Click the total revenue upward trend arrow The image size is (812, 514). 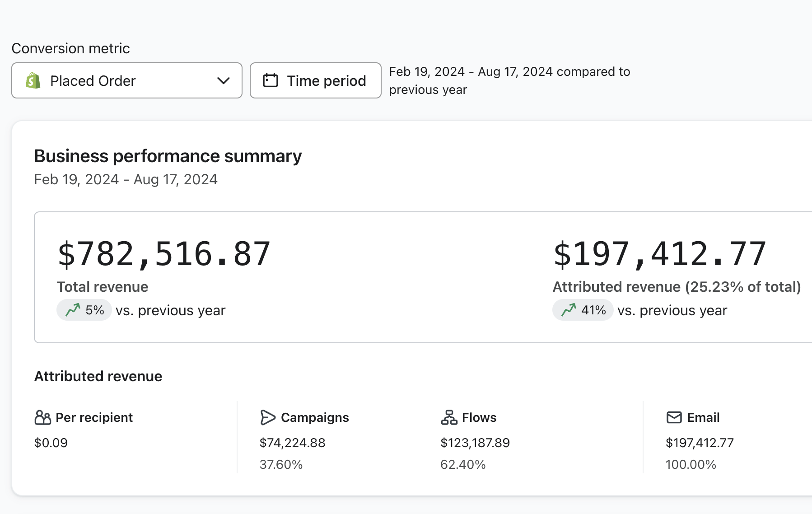(73, 310)
